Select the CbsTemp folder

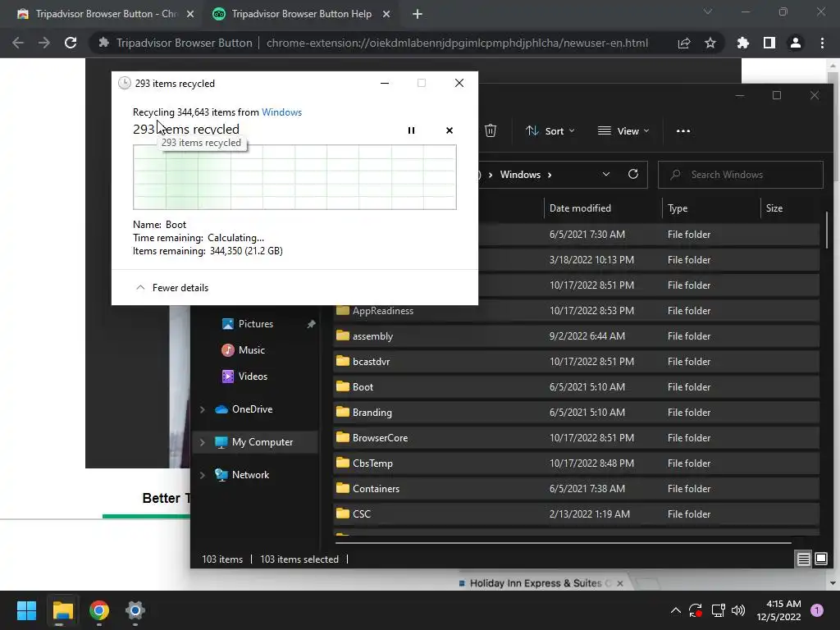[576, 463]
